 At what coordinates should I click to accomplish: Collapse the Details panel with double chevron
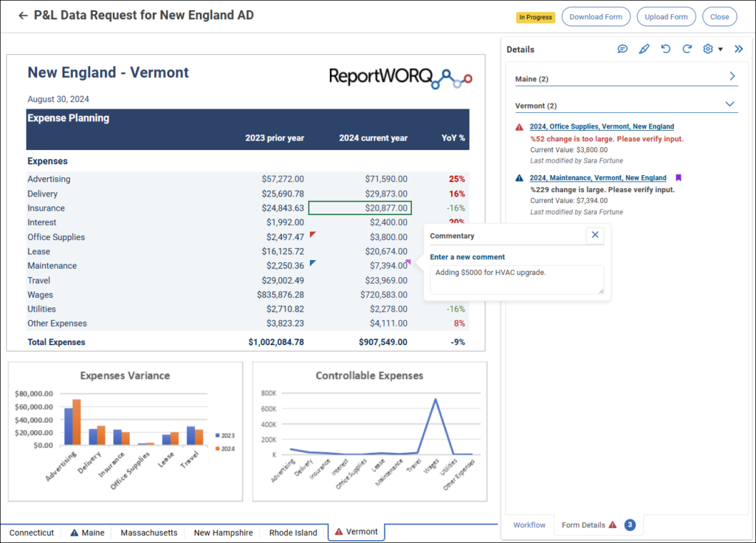pyautogui.click(x=738, y=49)
